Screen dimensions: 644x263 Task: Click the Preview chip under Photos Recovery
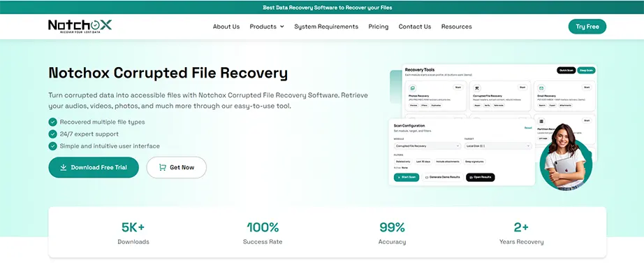pos(414,106)
